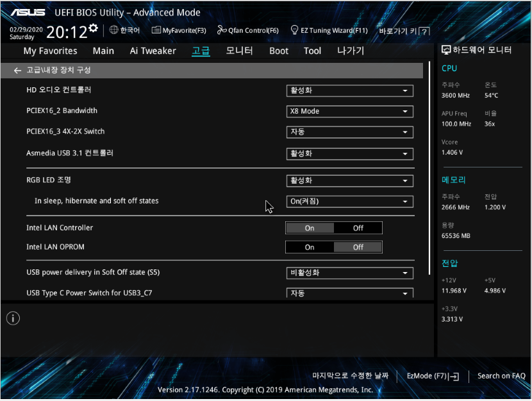
Task: Select USB Type C Power Switch label
Action: click(x=89, y=293)
